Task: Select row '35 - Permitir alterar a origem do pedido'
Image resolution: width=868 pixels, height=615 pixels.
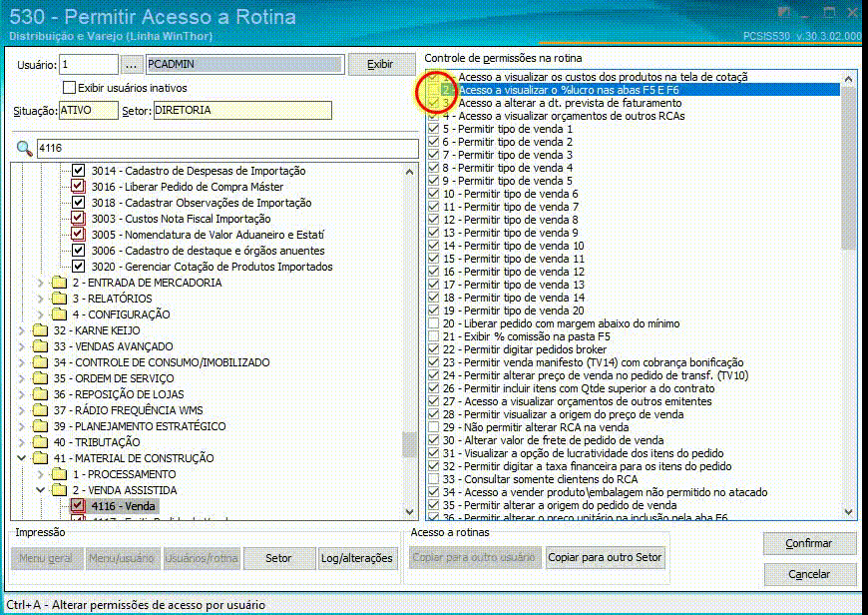Action: 634,505
